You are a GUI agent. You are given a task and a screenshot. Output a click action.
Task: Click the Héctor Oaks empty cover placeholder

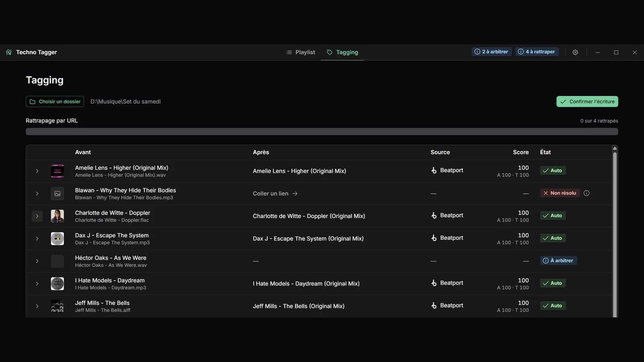point(57,261)
